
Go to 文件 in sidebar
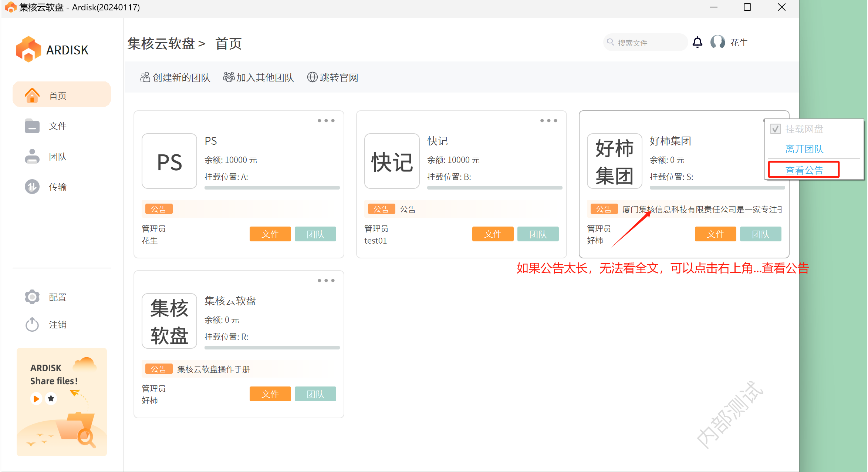[x=57, y=126]
